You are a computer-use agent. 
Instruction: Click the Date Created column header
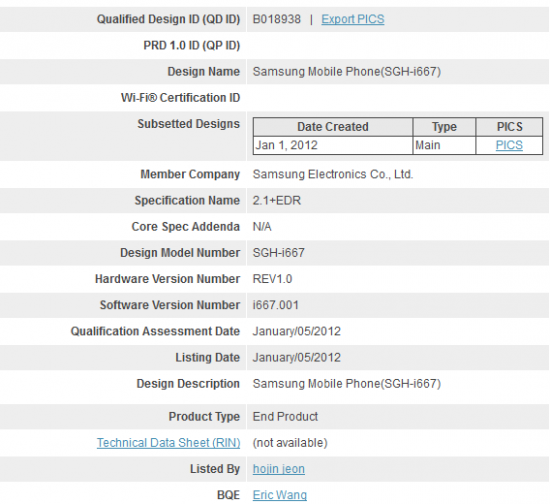click(333, 127)
